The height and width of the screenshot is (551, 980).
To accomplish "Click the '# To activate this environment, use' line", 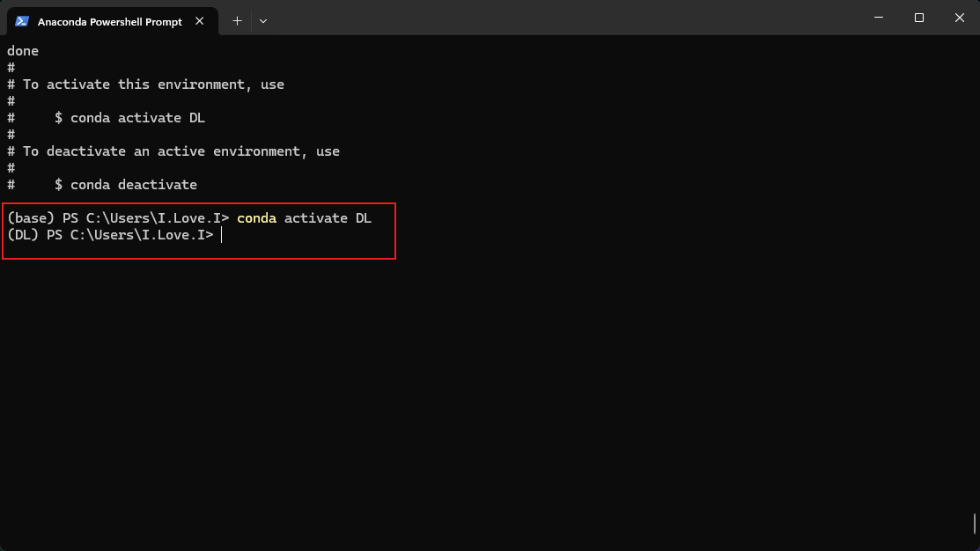I will tap(145, 84).
